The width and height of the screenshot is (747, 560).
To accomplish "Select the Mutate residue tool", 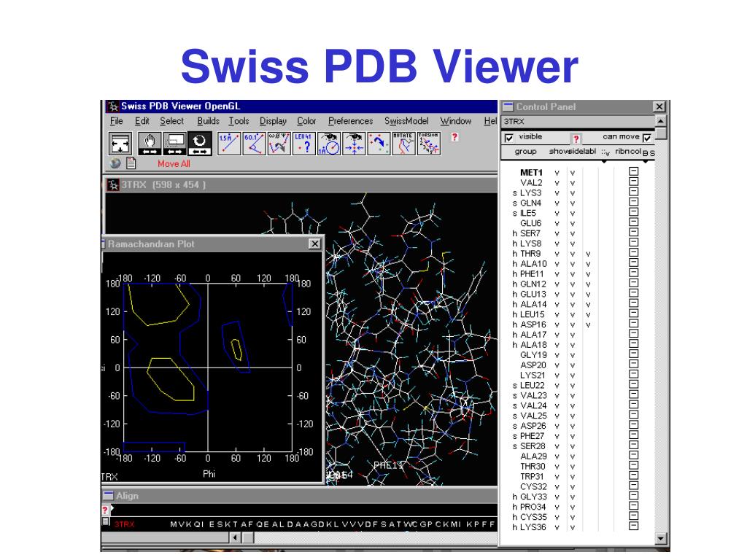I will tap(403, 144).
